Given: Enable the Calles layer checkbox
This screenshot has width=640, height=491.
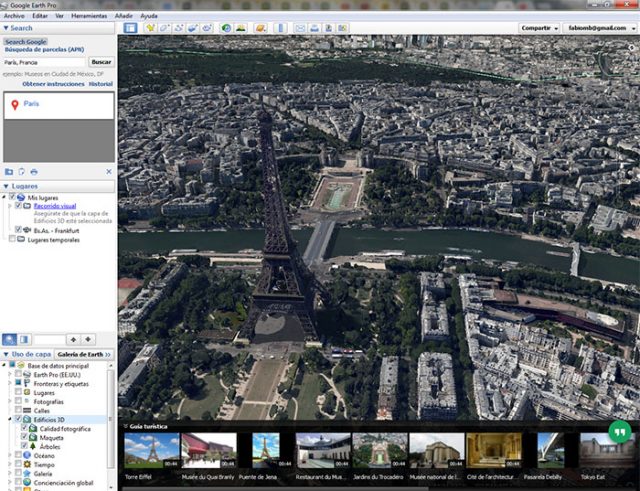Looking at the screenshot, I should point(18,410).
